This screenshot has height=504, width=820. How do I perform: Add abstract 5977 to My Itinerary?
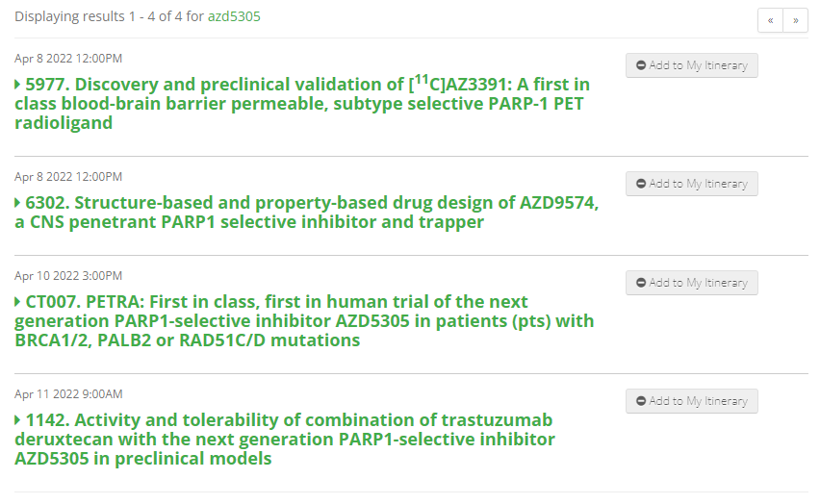click(x=692, y=65)
